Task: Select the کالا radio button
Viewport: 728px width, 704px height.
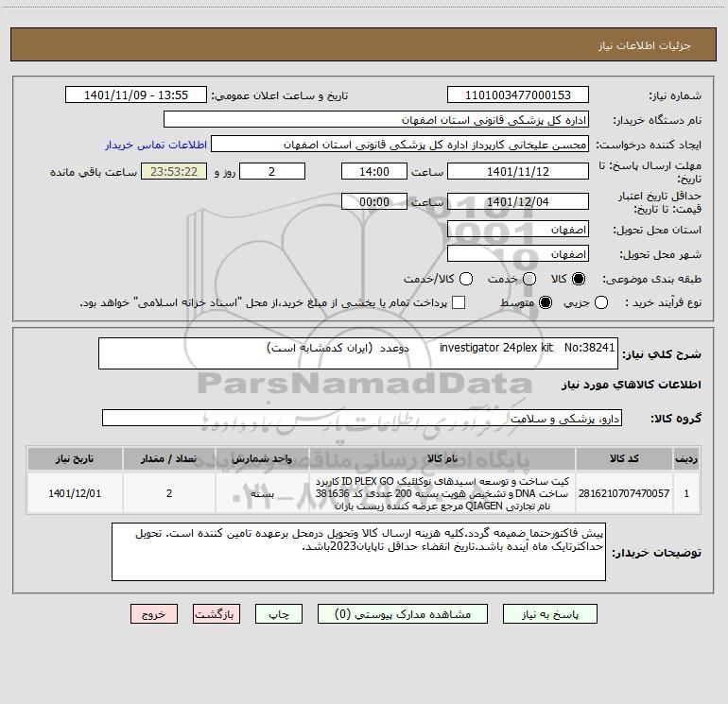Action: click(579, 279)
